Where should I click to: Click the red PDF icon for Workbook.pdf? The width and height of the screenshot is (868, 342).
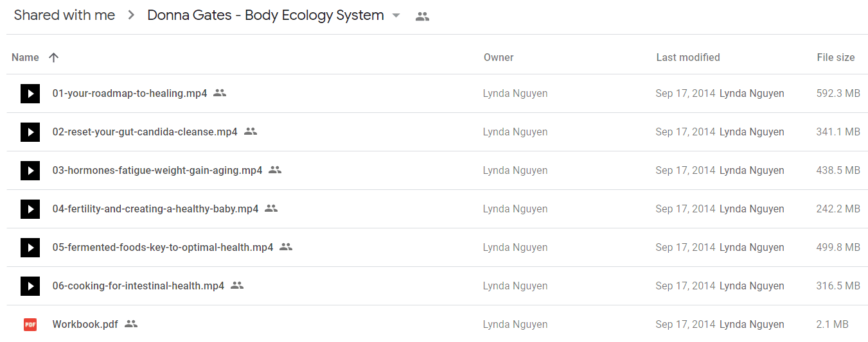point(30,325)
